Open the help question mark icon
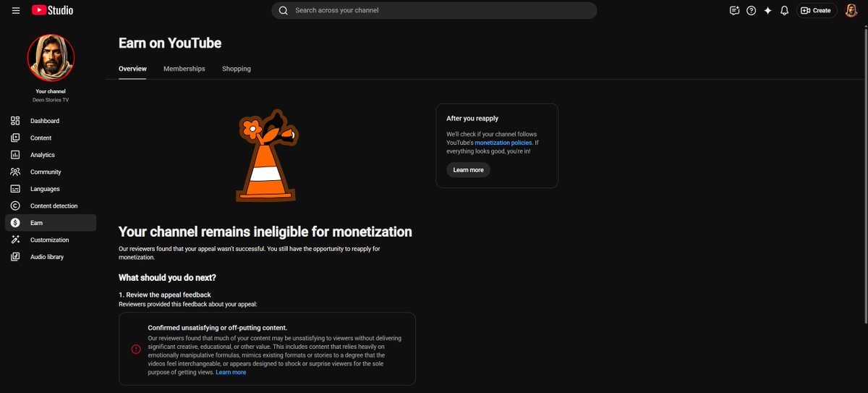The width and height of the screenshot is (868, 393). [752, 10]
